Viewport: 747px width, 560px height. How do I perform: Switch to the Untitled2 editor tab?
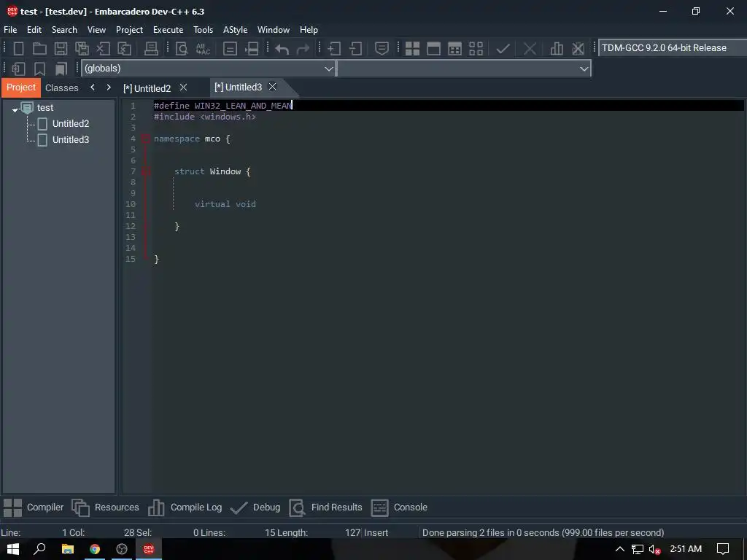pyautogui.click(x=147, y=88)
